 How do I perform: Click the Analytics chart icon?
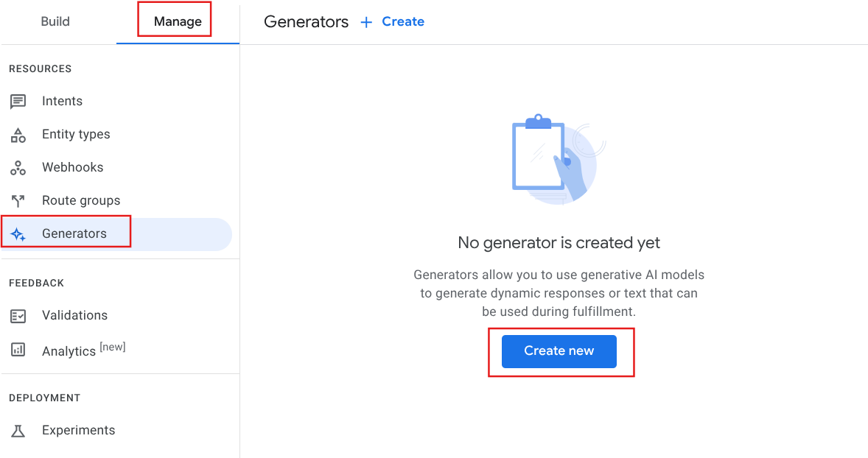coord(18,350)
